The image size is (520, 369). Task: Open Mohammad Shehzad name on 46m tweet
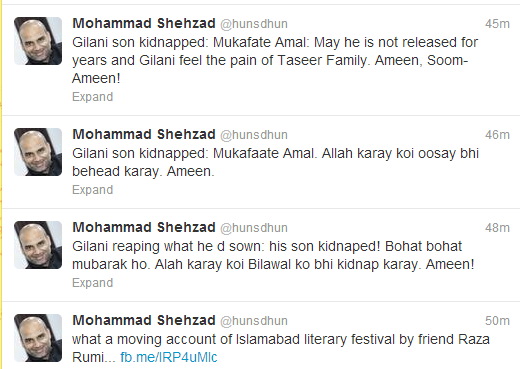(x=144, y=134)
